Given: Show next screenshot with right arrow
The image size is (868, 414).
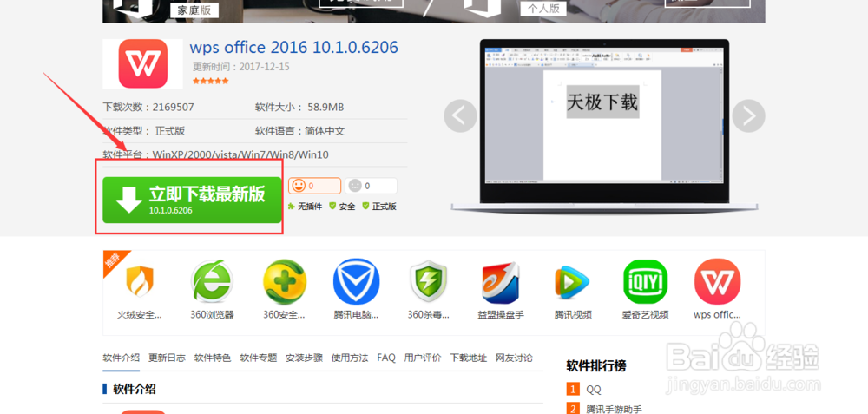Looking at the screenshot, I should [748, 115].
